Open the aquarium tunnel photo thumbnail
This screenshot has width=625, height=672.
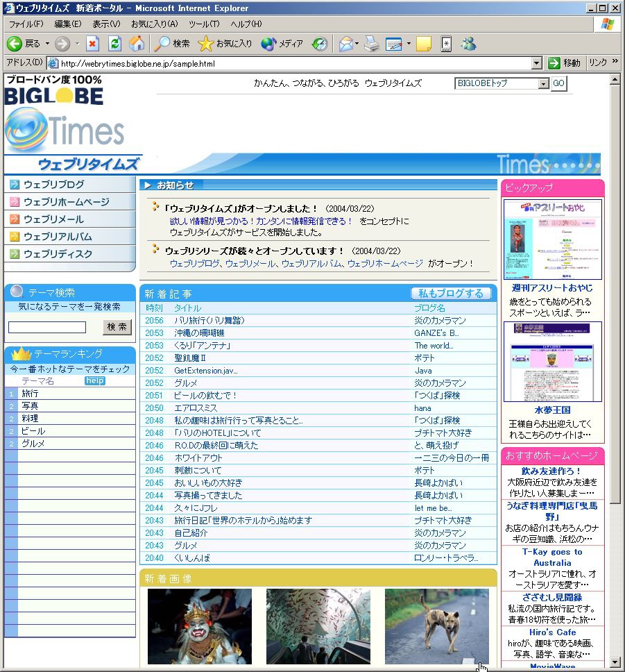(x=318, y=627)
